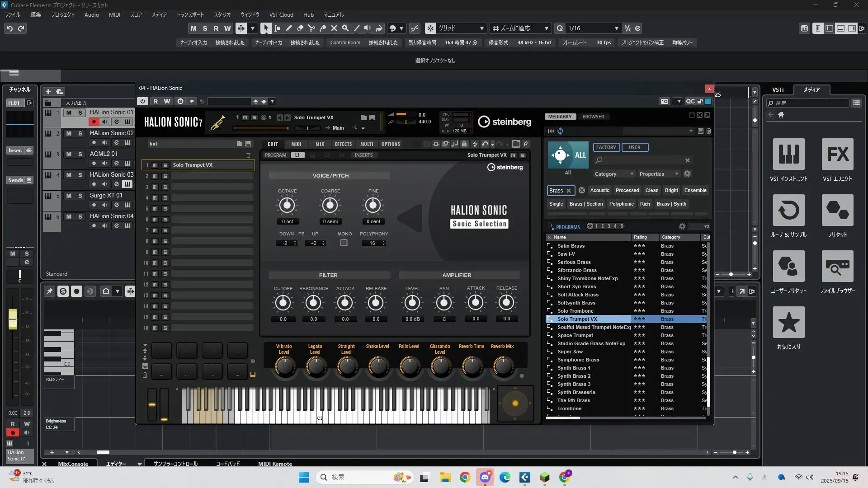Select the Scissors split tool
Screen dimensions: 868x488
[x=311, y=28]
